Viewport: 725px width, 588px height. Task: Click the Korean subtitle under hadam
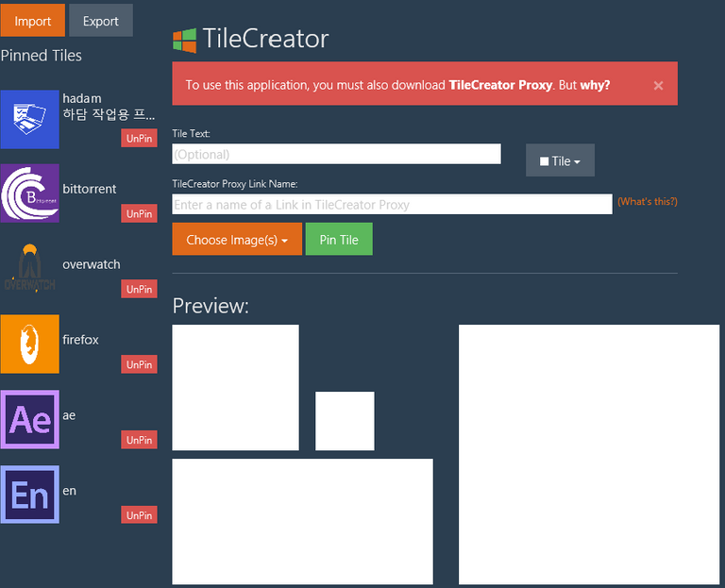[109, 114]
